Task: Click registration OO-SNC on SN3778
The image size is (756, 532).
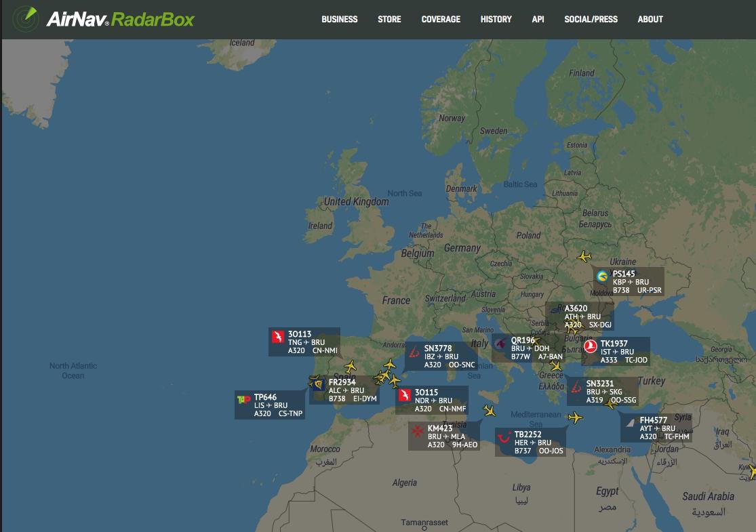Action: pos(462,365)
